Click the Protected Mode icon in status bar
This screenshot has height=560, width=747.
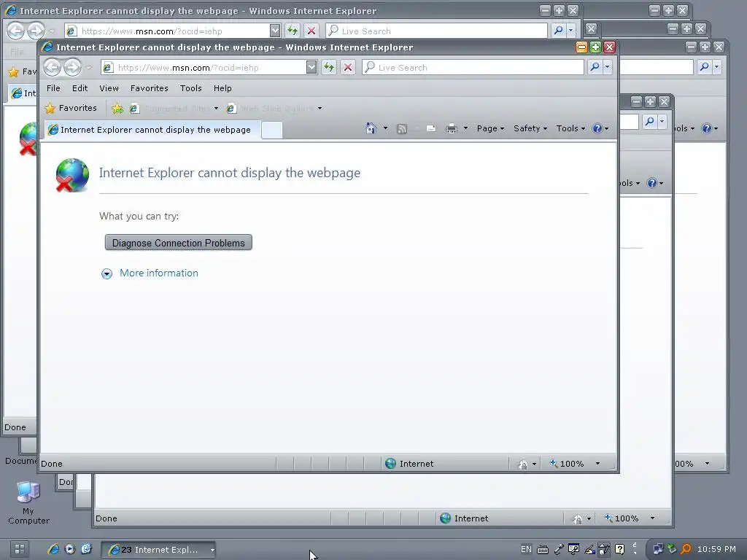pyautogui.click(x=523, y=464)
